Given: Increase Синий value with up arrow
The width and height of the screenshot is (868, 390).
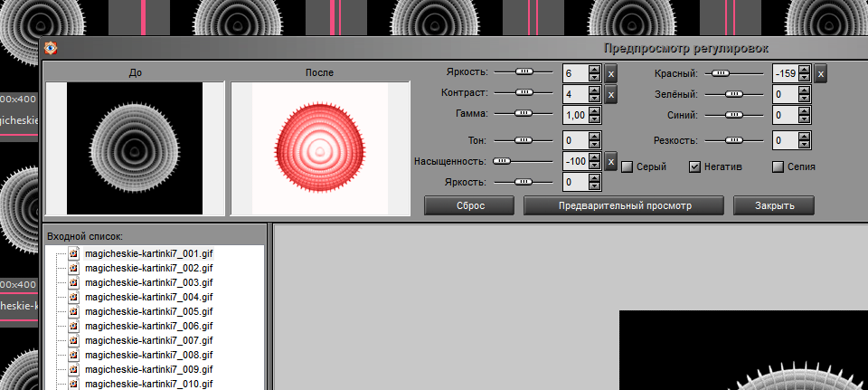Looking at the screenshot, I should pyautogui.click(x=804, y=111).
